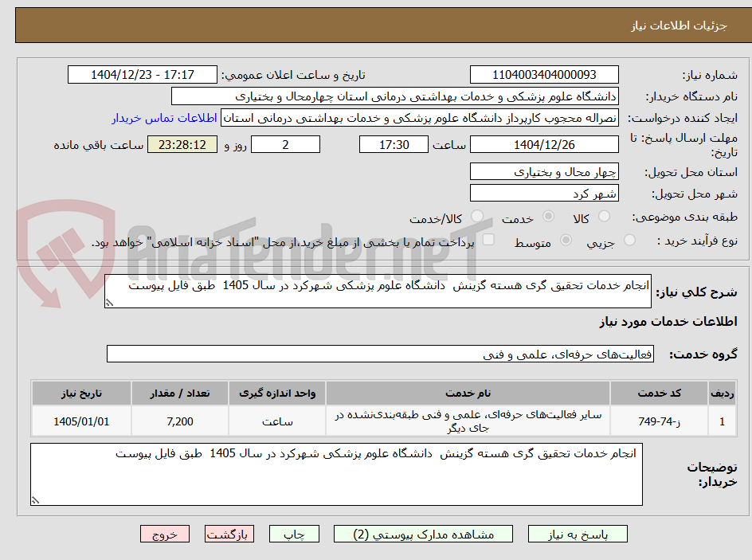
Task: Click the need number field 1104003404000093
Action: tap(544, 75)
